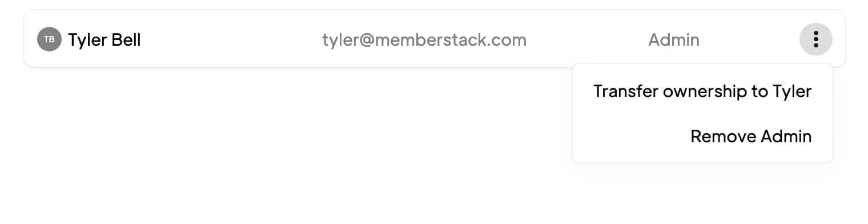
Task: Click the last item in the popup menu
Action: 751,136
